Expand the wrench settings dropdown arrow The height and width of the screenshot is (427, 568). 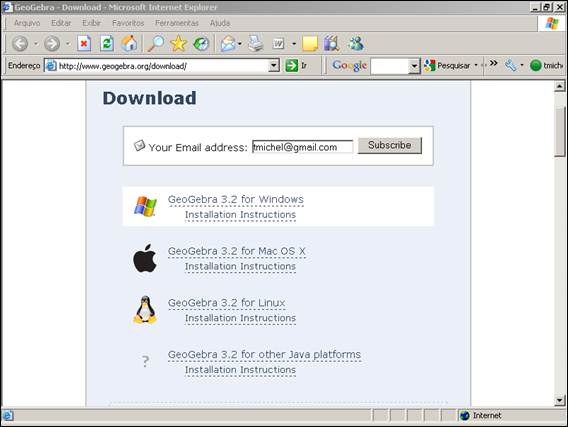522,65
